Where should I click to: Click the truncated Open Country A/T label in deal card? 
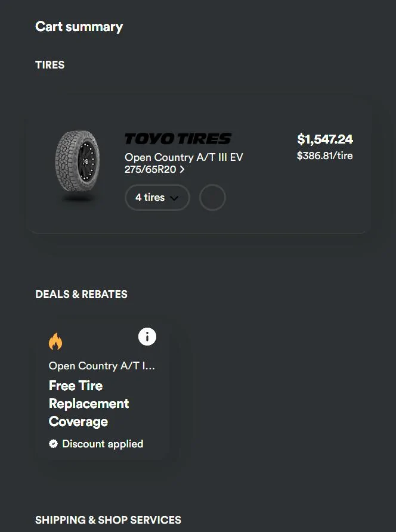point(101,366)
